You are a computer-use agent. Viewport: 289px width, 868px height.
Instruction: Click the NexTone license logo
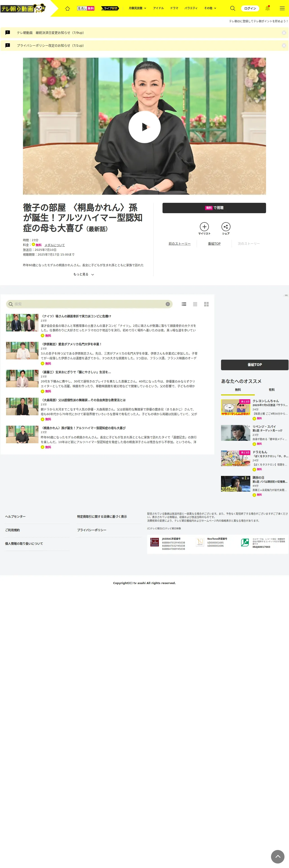(x=200, y=542)
